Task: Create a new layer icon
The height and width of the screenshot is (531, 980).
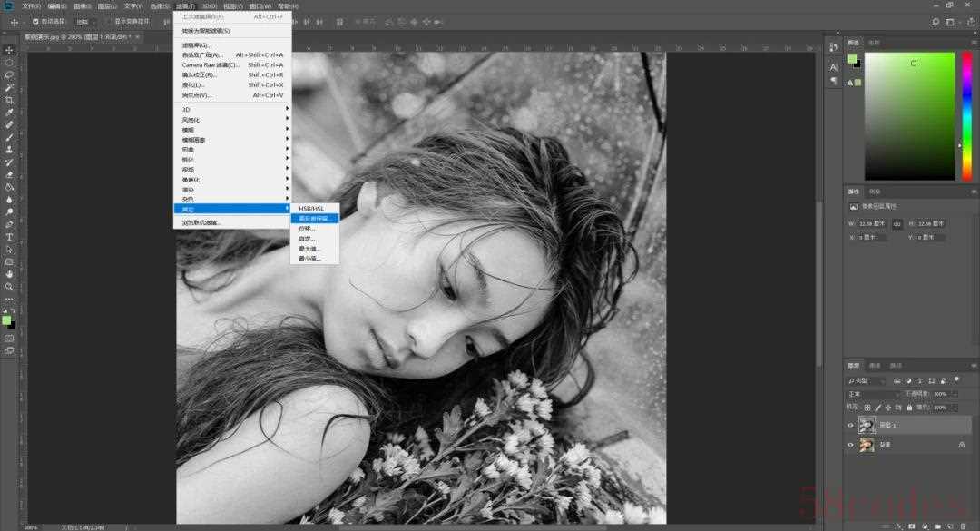Action: click(950, 526)
